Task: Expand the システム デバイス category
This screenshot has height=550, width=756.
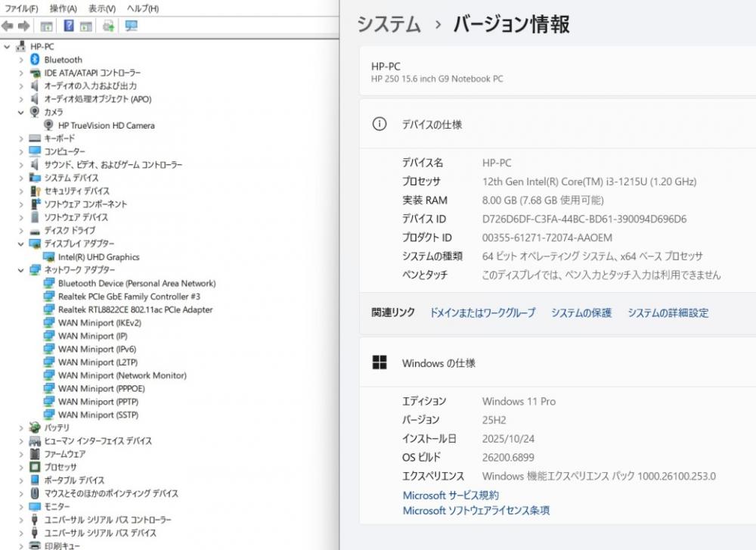Action: [x=20, y=178]
